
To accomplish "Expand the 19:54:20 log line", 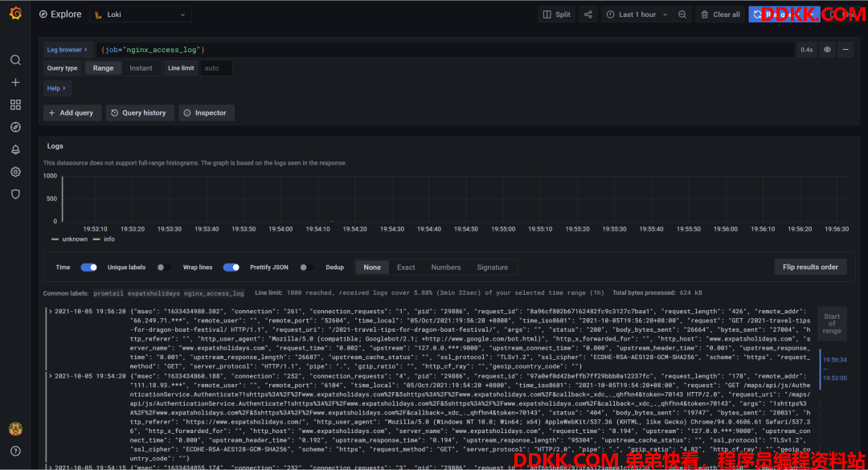I will pos(51,377).
